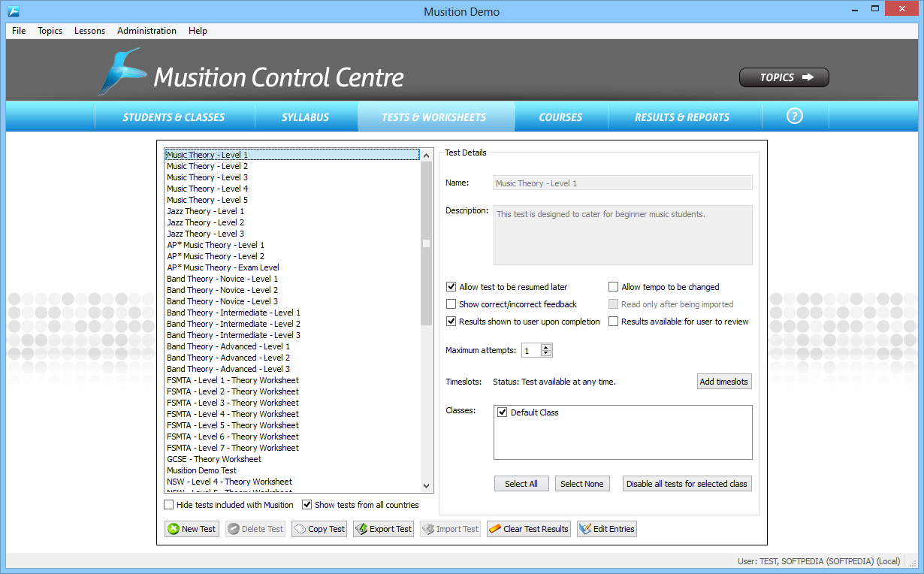Uncheck Default Class checkbox
This screenshot has height=574, width=924.
click(503, 412)
